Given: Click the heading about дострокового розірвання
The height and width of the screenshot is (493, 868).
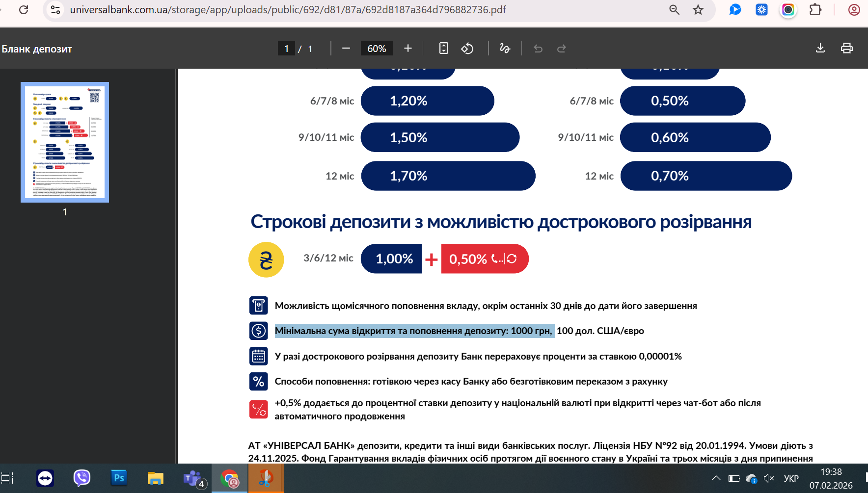Looking at the screenshot, I should pos(501,222).
